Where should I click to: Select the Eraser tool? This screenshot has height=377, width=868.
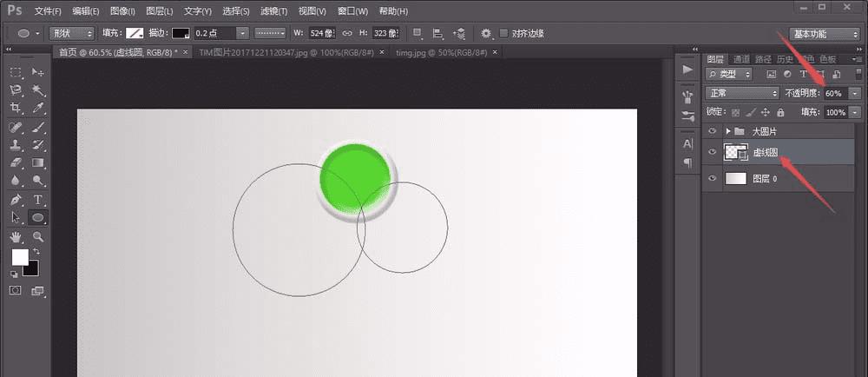[x=16, y=162]
